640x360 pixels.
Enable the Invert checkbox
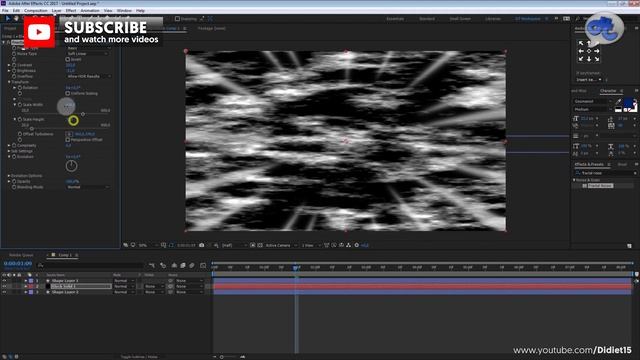[68, 60]
